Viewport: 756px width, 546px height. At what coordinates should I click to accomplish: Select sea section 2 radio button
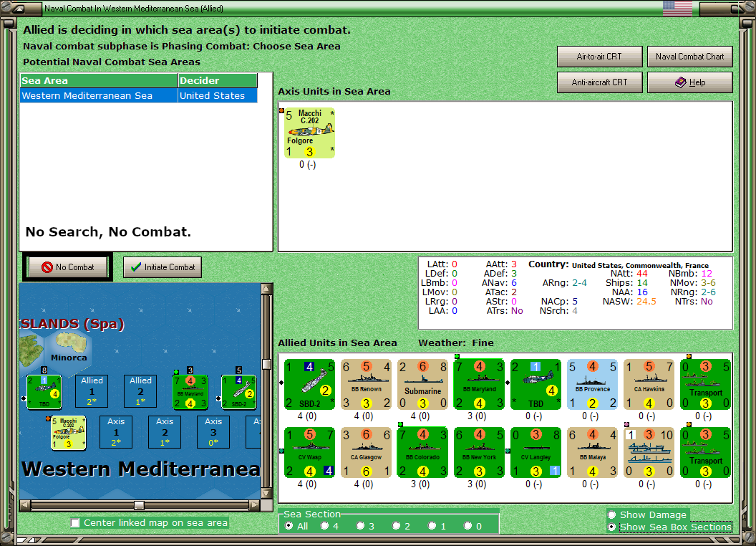396,526
